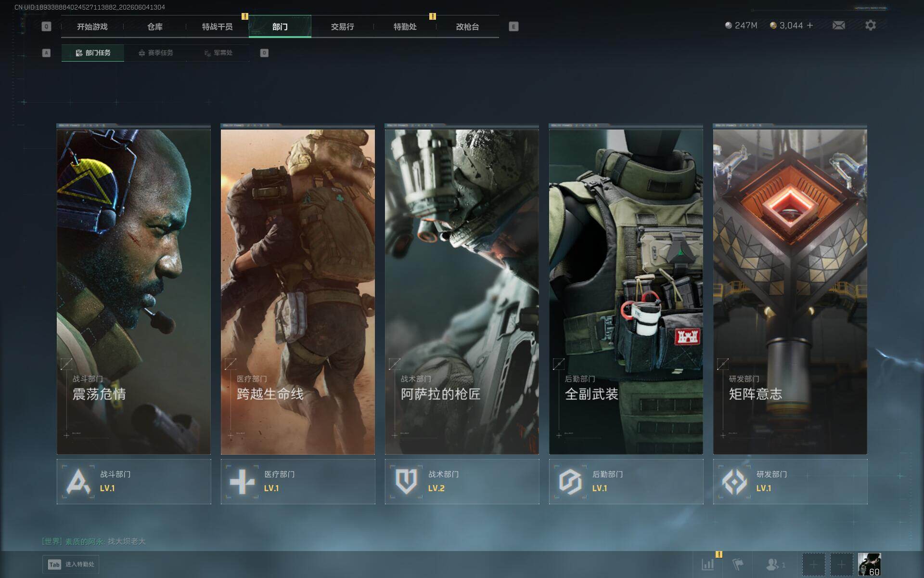Viewport: 924px width, 578px height.
Task: Click the small square icon above 医疗部门 title
Action: pyautogui.click(x=231, y=364)
